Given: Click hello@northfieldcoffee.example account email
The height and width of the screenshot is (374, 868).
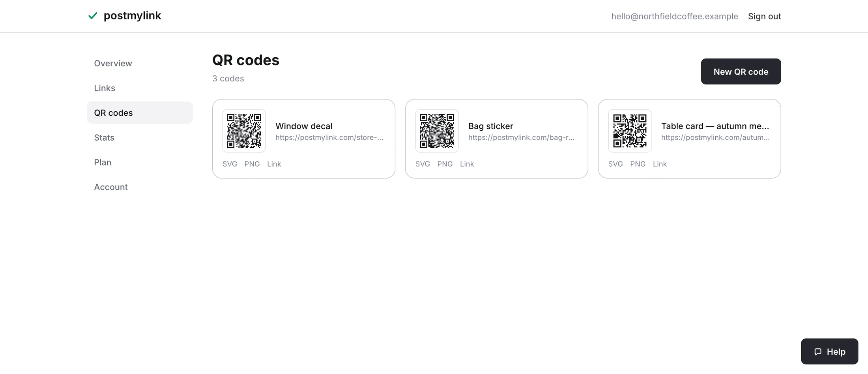Looking at the screenshot, I should point(675,16).
